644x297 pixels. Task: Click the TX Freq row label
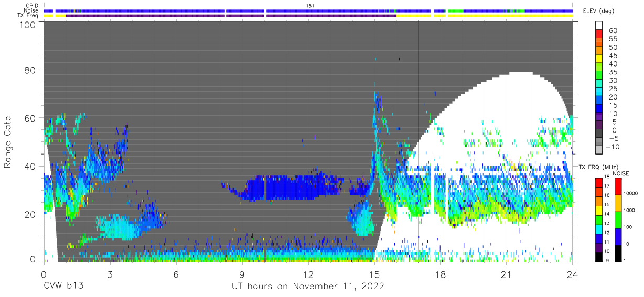28,15
